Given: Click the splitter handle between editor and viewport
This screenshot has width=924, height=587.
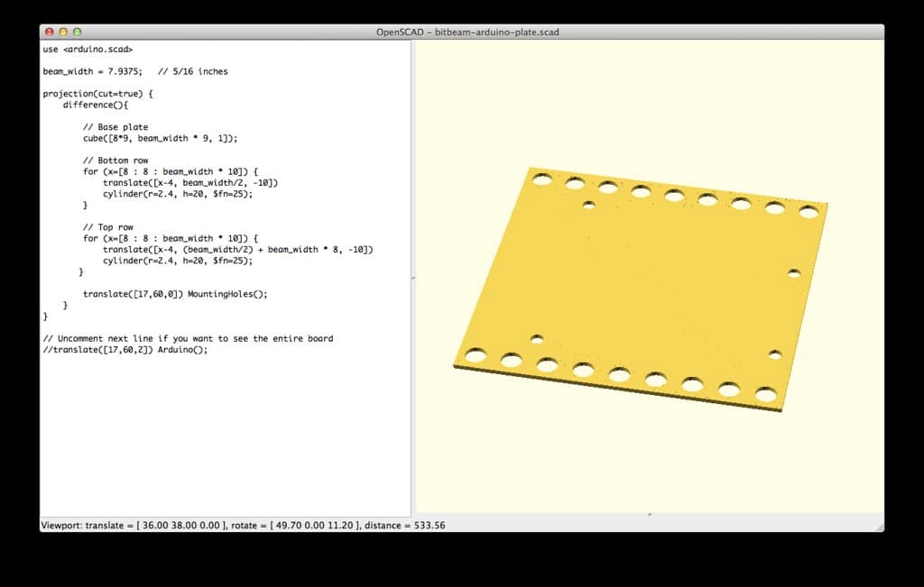Looking at the screenshot, I should [413, 278].
